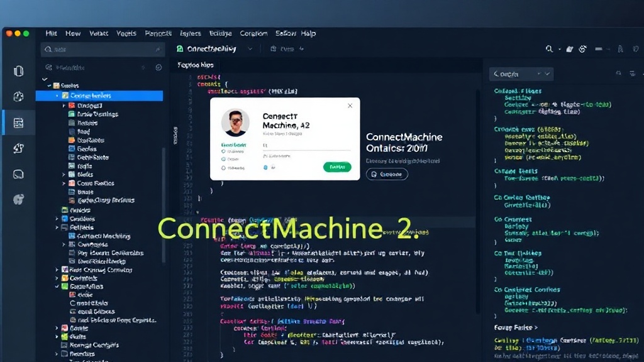Open the globe icon in the activity bar
This screenshot has height=362, width=644.
(x=18, y=96)
